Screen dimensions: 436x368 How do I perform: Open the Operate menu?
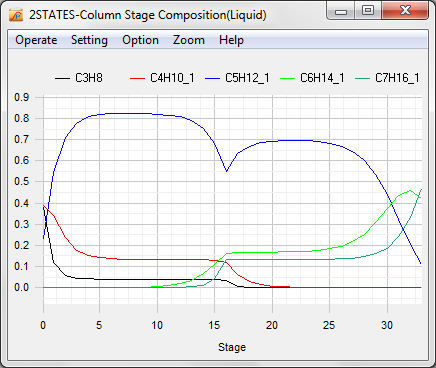[36, 40]
